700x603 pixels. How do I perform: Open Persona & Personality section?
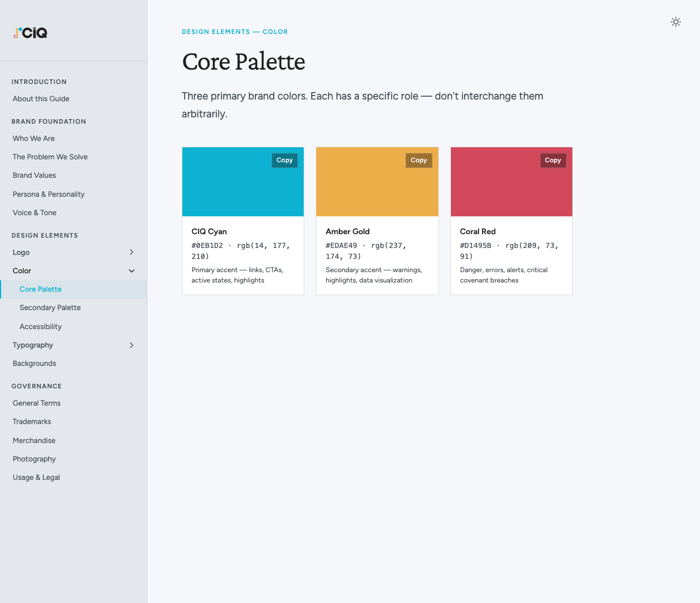[x=48, y=194]
